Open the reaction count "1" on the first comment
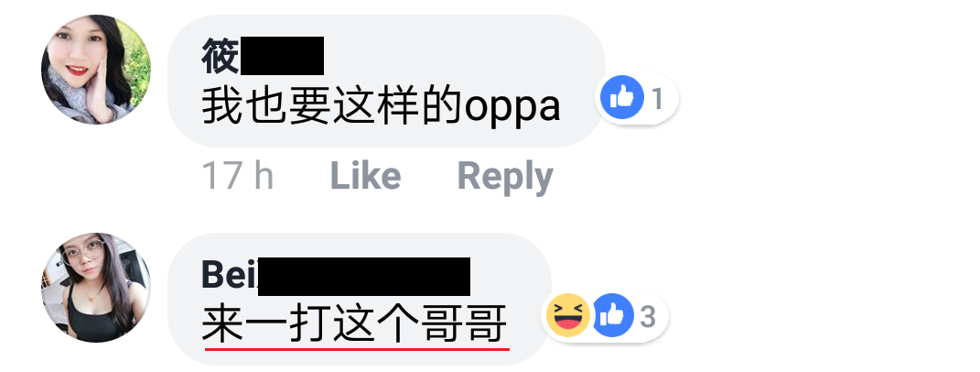 (658, 99)
